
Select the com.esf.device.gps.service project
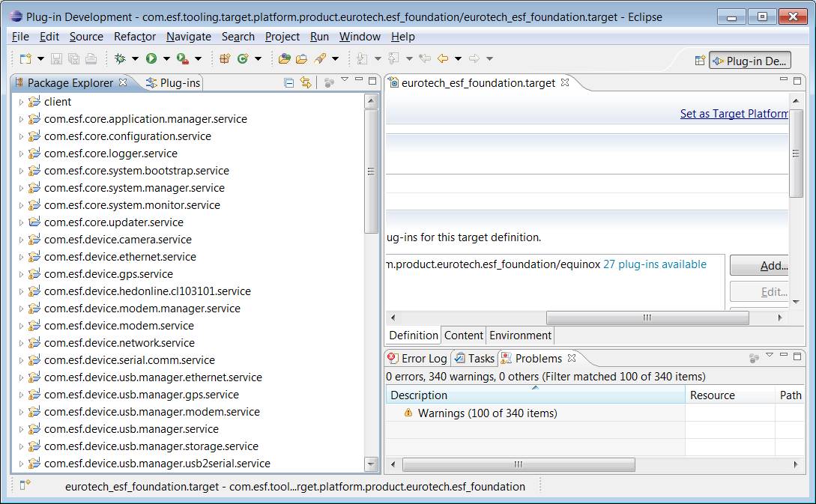tap(108, 274)
